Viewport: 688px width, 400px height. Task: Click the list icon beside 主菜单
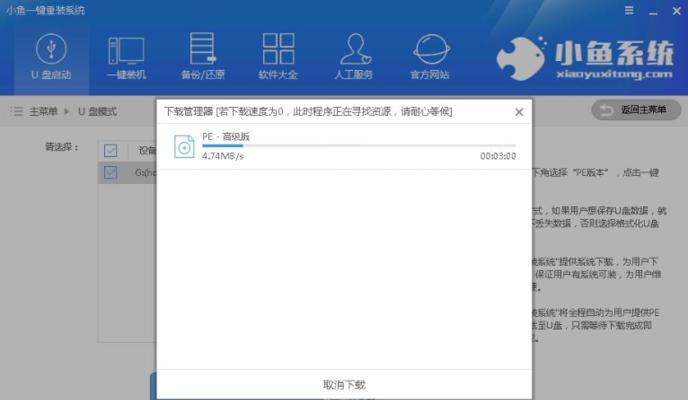click(x=17, y=111)
